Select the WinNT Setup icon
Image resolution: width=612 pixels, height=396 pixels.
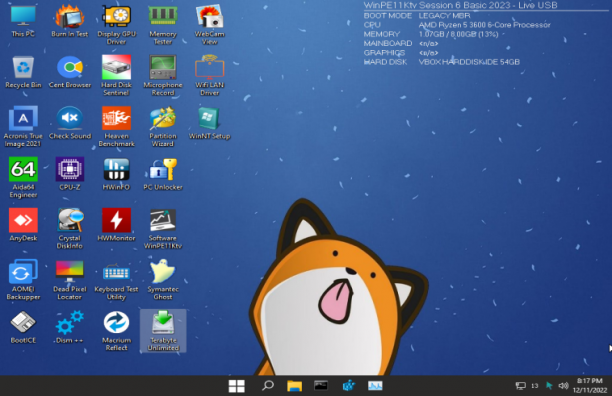pyautogui.click(x=209, y=123)
